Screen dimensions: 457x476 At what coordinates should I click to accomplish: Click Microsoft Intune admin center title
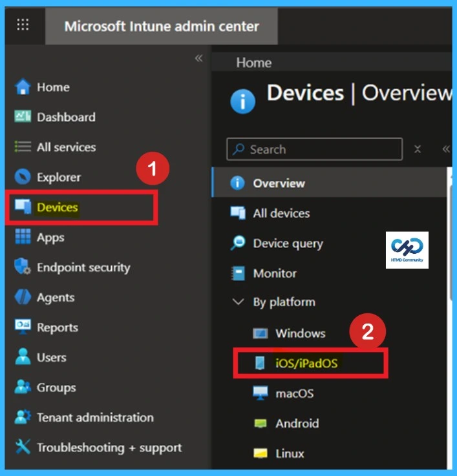(162, 26)
